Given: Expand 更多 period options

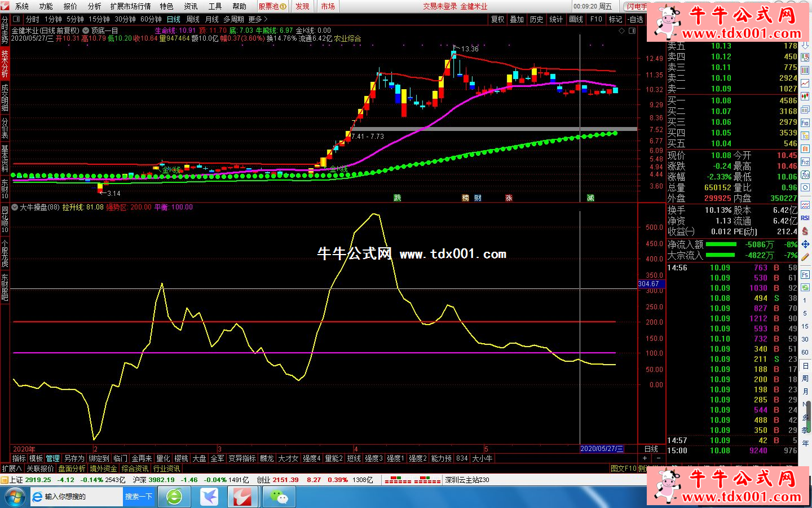Looking at the screenshot, I should (258, 19).
